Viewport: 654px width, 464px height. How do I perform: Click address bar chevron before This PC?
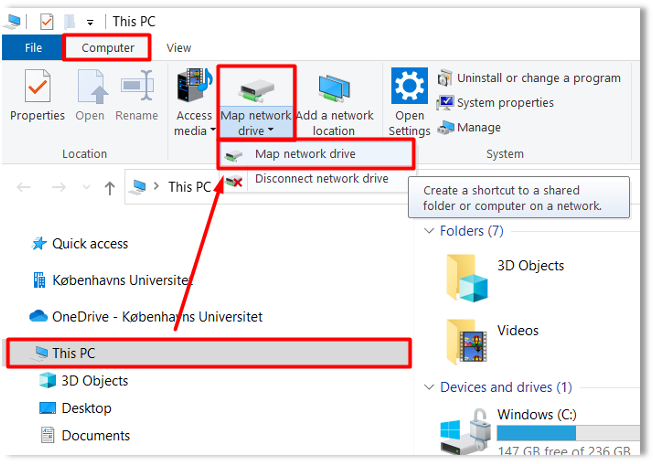(x=156, y=186)
